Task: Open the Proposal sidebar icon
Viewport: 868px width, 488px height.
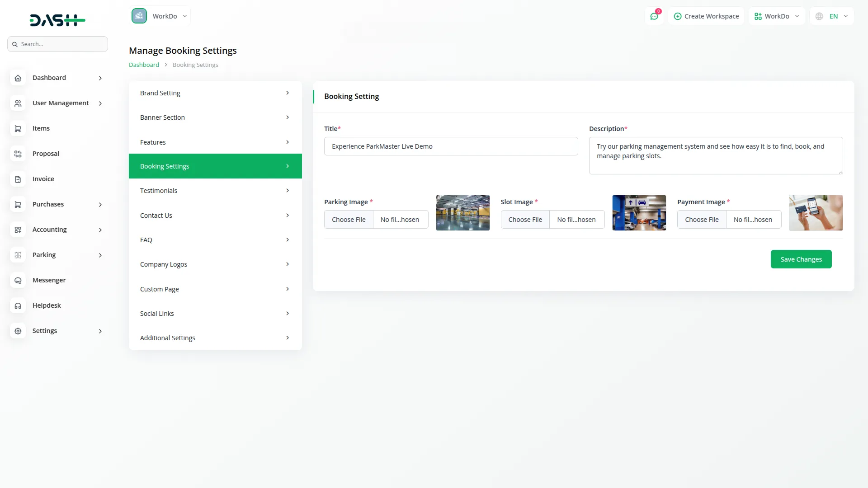Action: 18,154
